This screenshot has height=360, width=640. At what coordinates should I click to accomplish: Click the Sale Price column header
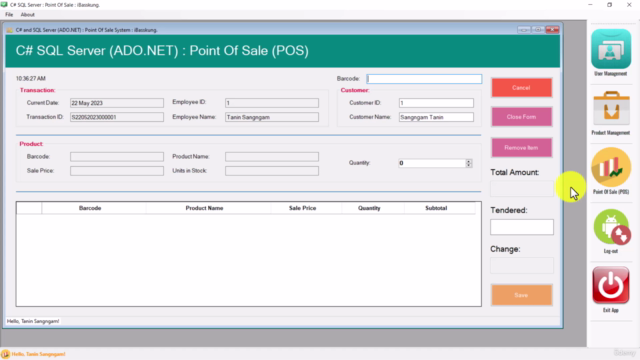pos(306,208)
